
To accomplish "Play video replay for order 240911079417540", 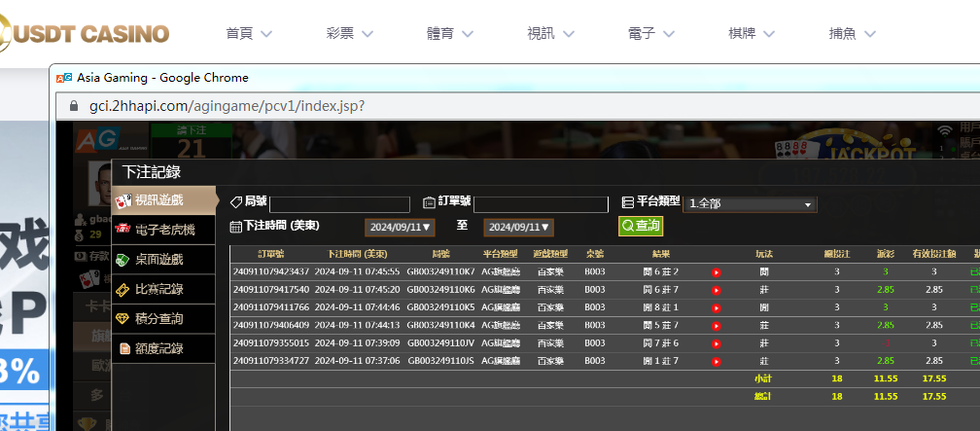I will (x=717, y=290).
